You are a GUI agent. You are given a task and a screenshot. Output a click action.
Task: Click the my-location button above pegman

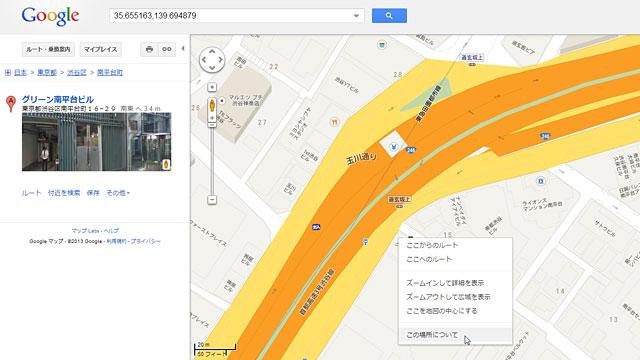point(212,87)
